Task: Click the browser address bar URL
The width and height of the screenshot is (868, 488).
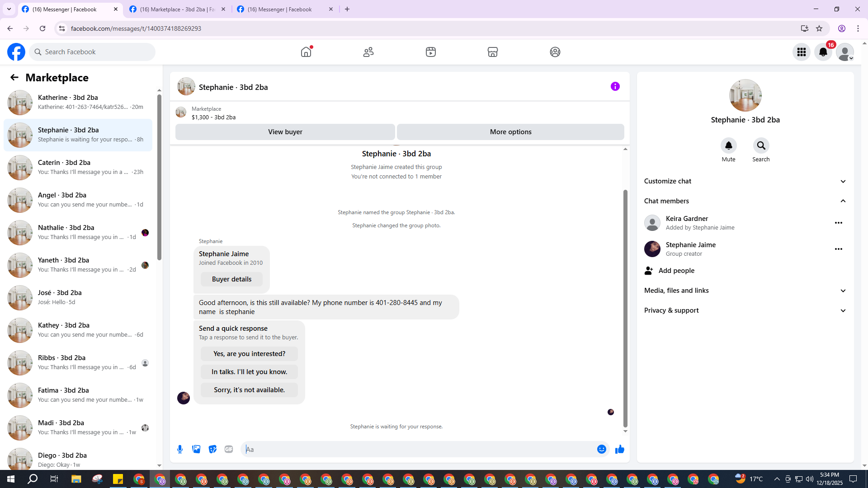Action: (x=136, y=28)
